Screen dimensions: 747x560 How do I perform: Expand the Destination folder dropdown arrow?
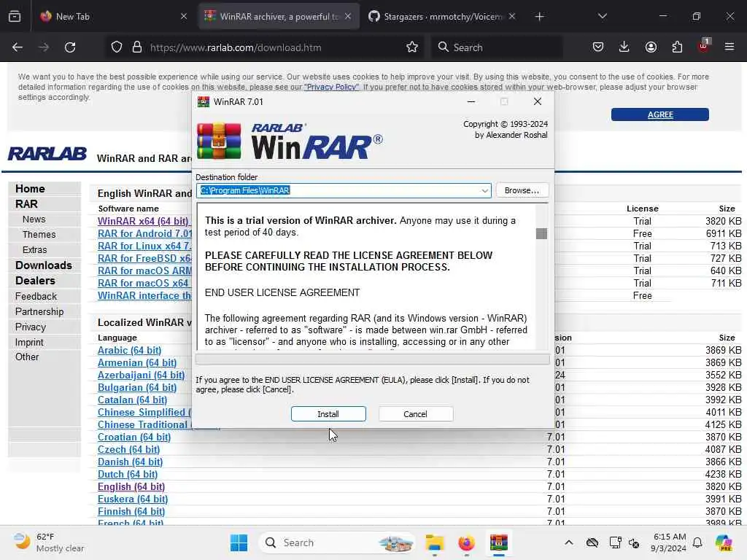484,190
